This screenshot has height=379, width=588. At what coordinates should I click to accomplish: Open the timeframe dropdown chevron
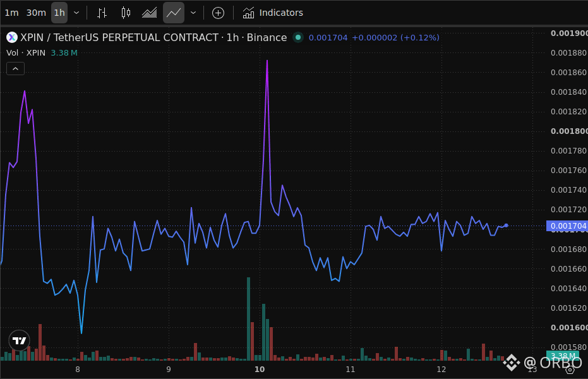click(x=76, y=13)
